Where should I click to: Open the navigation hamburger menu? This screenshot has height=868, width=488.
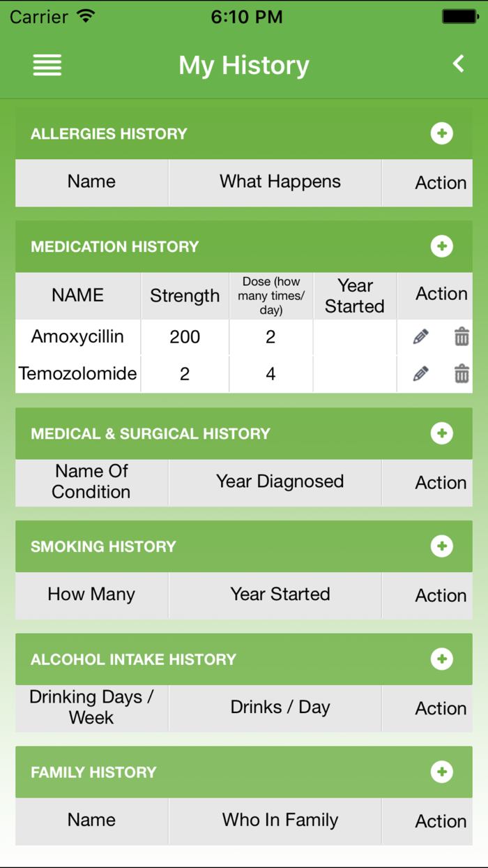pyautogui.click(x=47, y=65)
